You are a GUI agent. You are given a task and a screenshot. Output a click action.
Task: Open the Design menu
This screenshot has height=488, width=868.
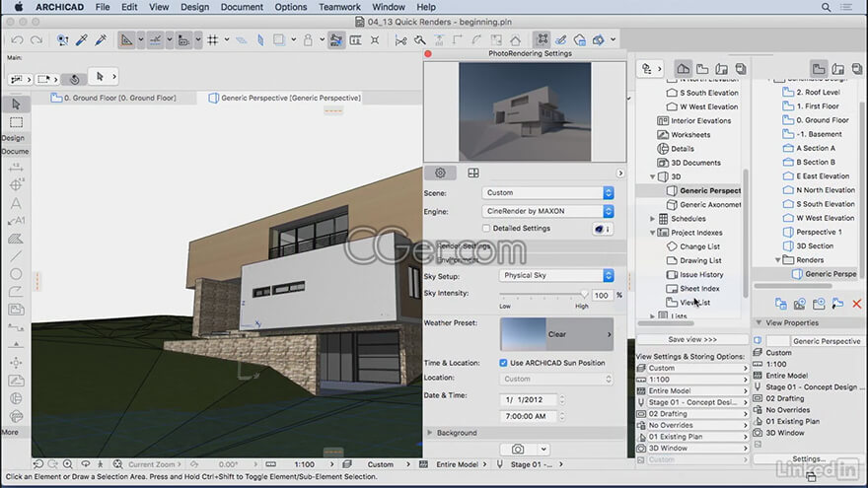(x=195, y=7)
